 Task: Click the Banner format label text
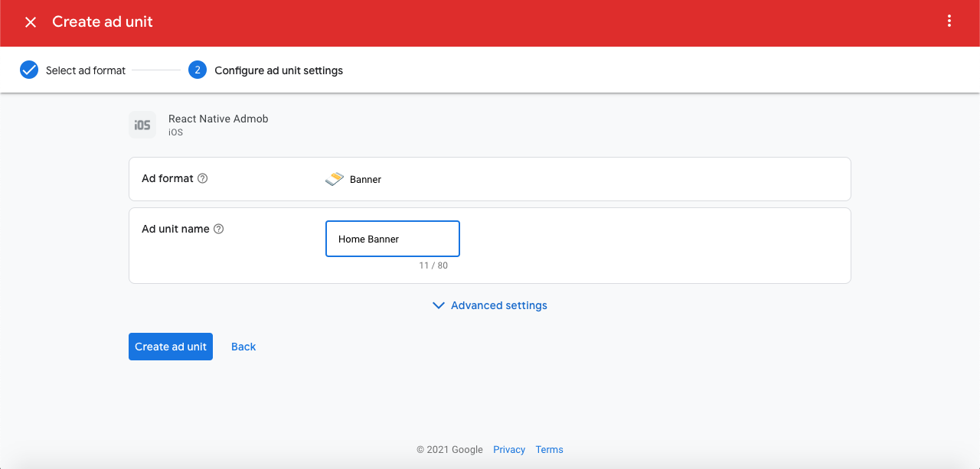click(x=364, y=179)
